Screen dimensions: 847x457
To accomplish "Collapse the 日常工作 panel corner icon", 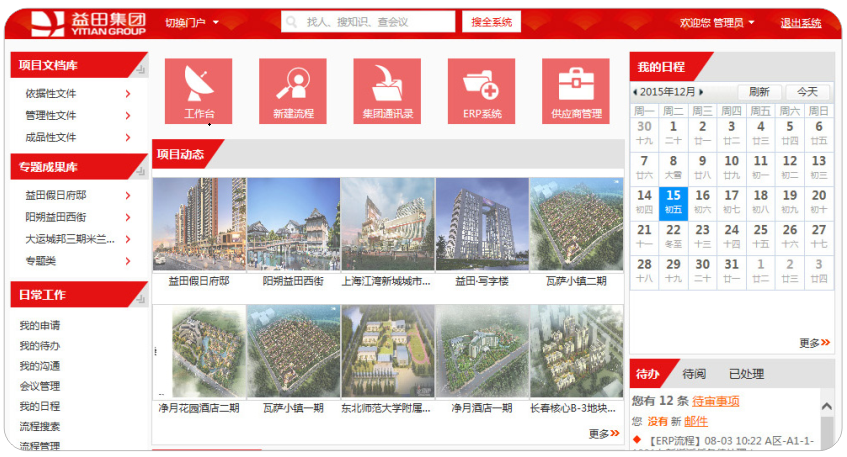I will click(x=140, y=299).
